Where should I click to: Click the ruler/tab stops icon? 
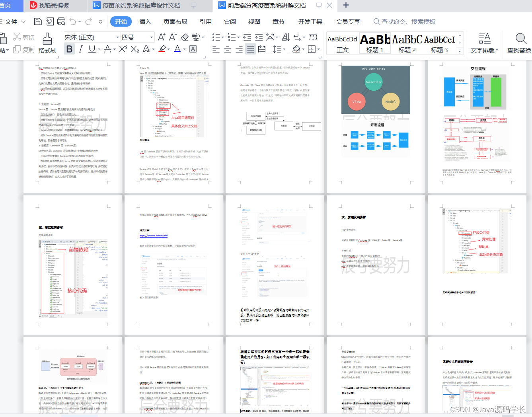313,37
